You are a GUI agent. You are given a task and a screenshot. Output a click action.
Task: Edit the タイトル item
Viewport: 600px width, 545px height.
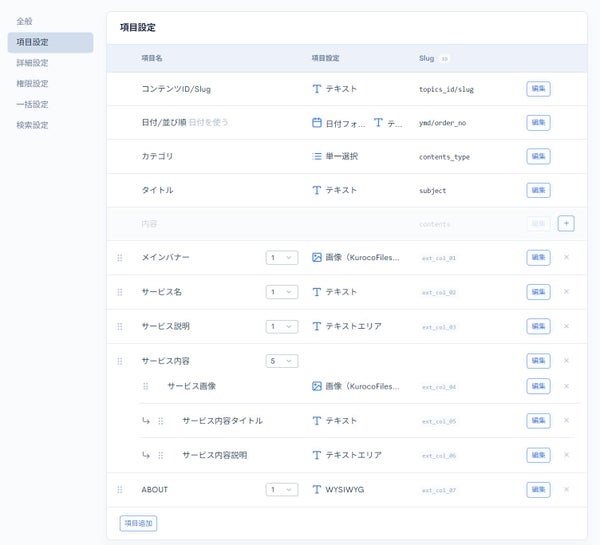click(x=538, y=190)
